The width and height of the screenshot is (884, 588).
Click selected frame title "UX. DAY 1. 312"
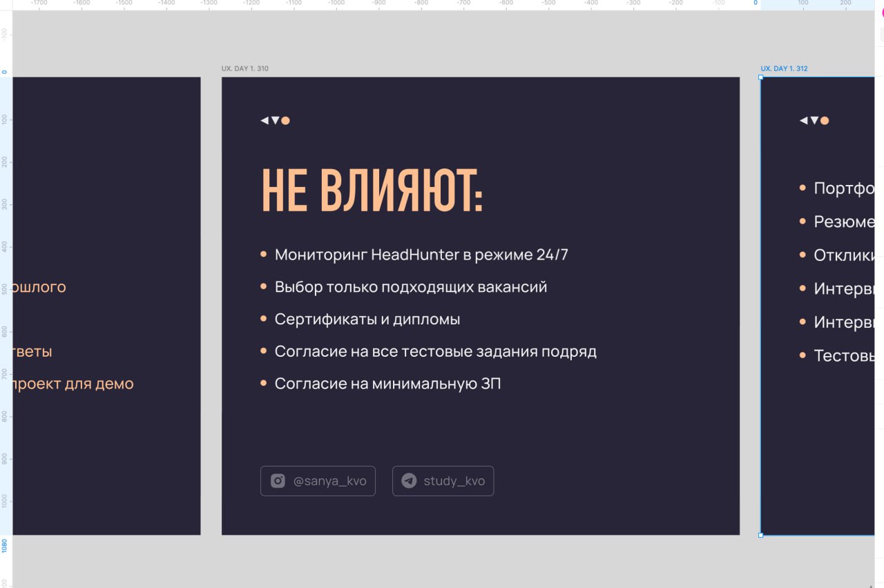click(x=784, y=69)
